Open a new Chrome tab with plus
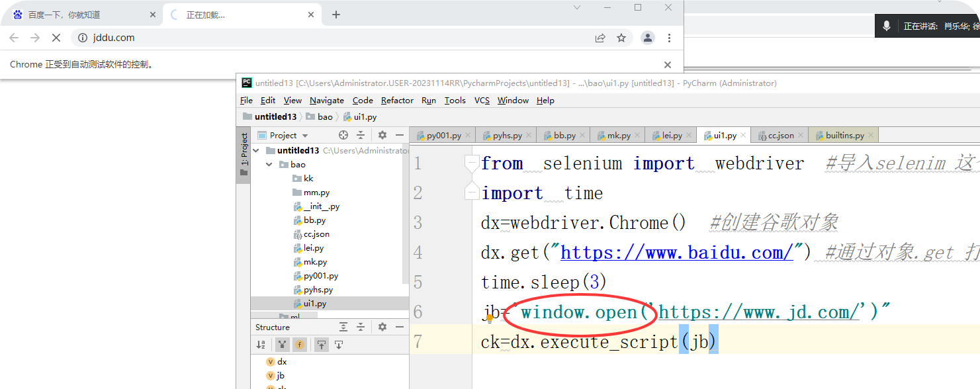 336,15
